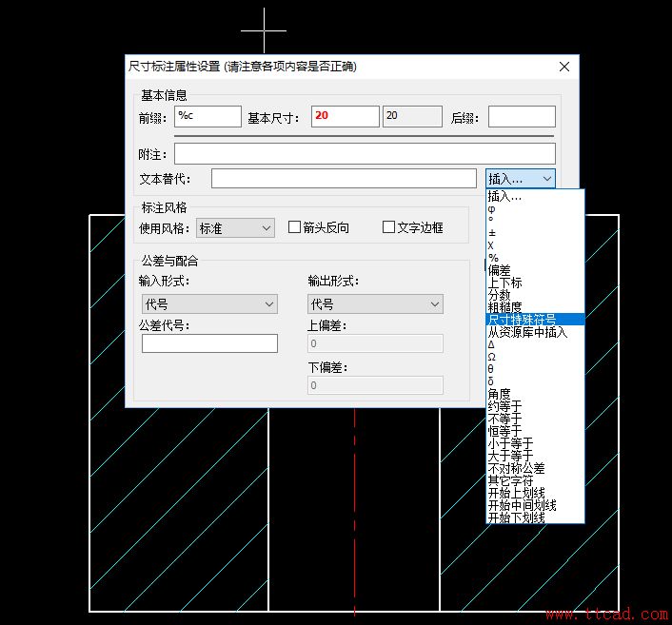Choose 分数 from the insert list

[x=535, y=295]
